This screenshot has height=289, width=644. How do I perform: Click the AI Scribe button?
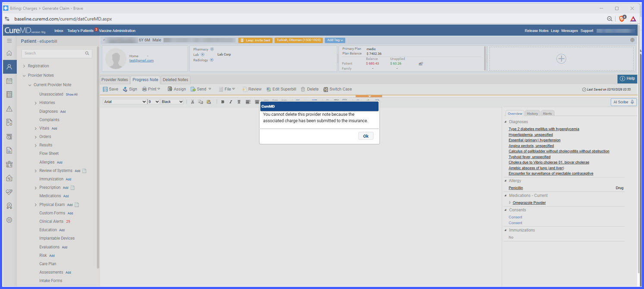(x=624, y=102)
